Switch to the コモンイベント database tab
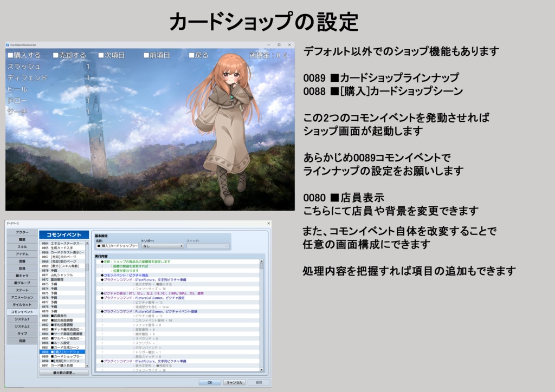The width and height of the screenshot is (555, 392). pyautogui.click(x=22, y=312)
